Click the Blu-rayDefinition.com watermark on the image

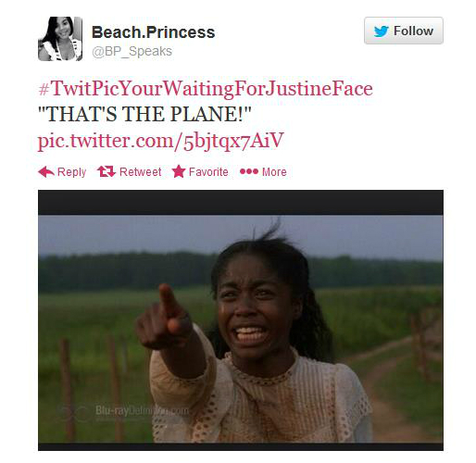pyautogui.click(x=142, y=411)
